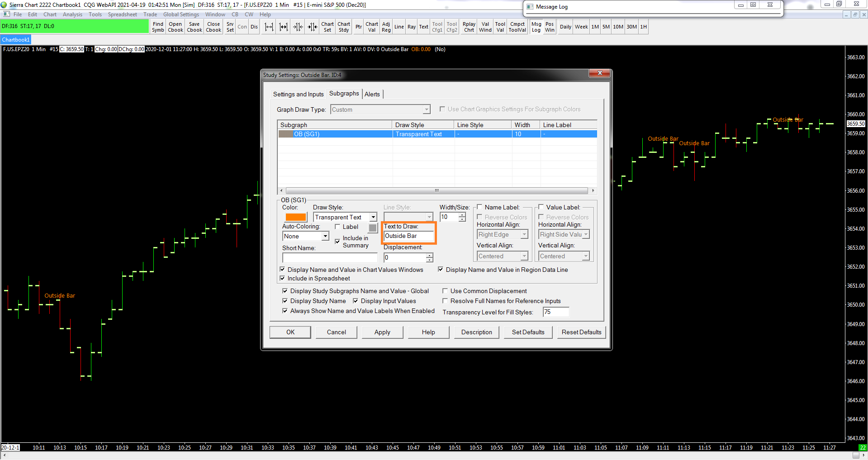Click the Dis (disconnect) toolbar button

pos(254,27)
